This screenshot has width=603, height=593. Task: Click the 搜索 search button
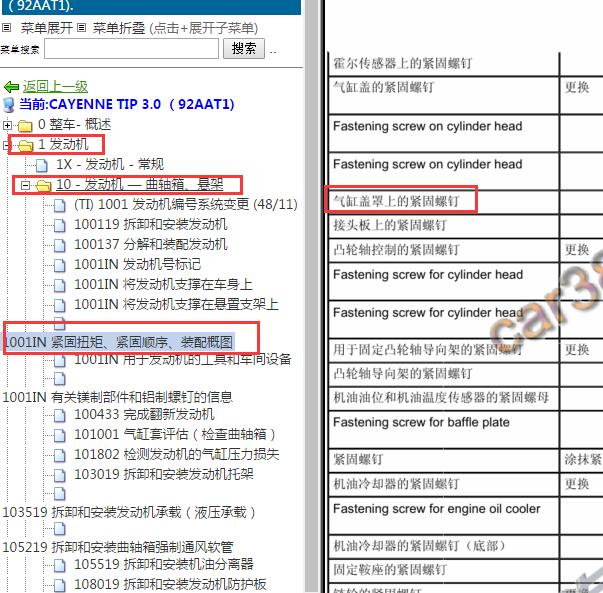coord(244,48)
